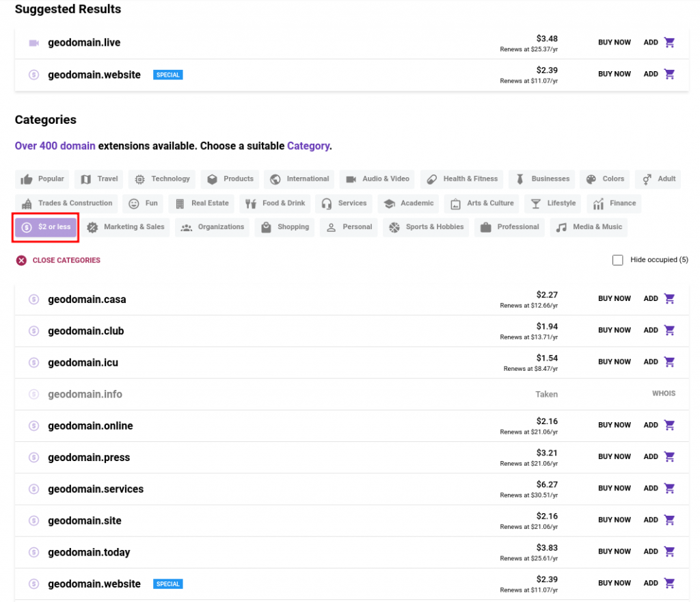
Task: Select Trades & Construction category
Action: pos(66,203)
